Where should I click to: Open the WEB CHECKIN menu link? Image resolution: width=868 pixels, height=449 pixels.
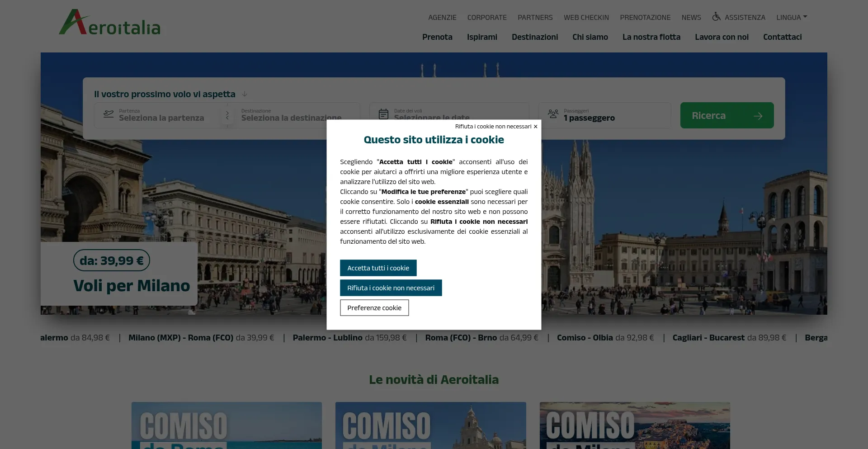[586, 17]
